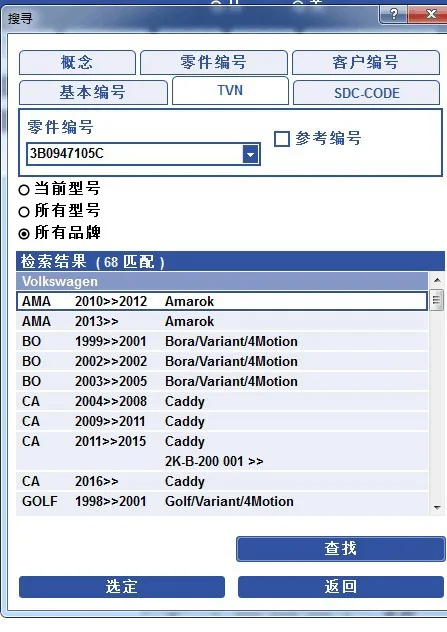The width and height of the screenshot is (447, 632).
Task: Click the results scrollbar up arrow
Action: (437, 280)
